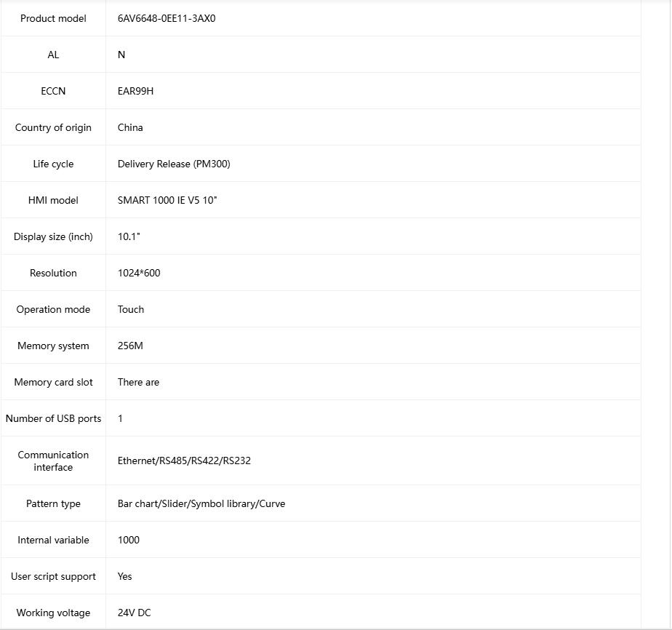Click the Touch operation mode value
The image size is (672, 630).
pyautogui.click(x=131, y=309)
